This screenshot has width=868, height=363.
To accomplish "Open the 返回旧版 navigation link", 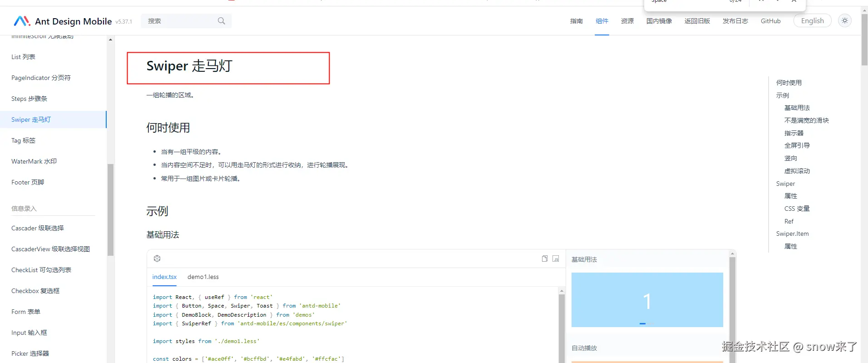I will 697,21.
